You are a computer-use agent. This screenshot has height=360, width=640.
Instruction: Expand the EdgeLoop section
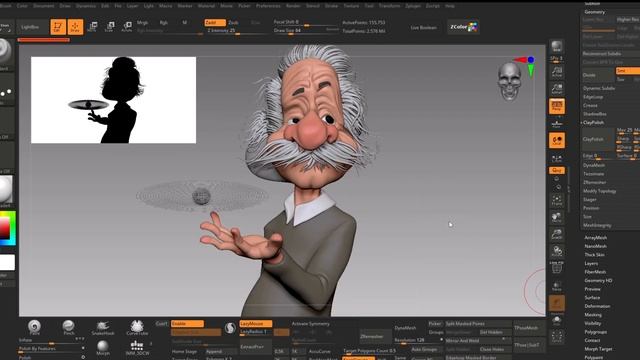(x=593, y=97)
